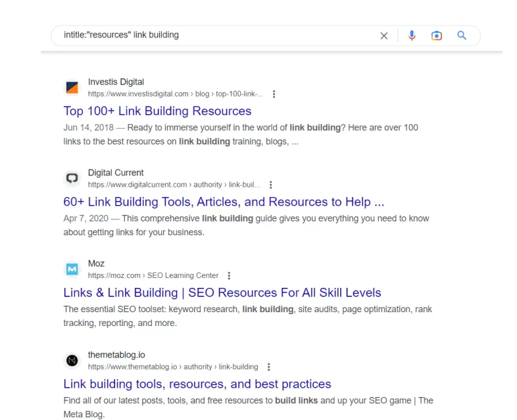Screen dimensions: 517x420
Task: Open three-dot menu for themetablog.io result
Action: pos(268,367)
